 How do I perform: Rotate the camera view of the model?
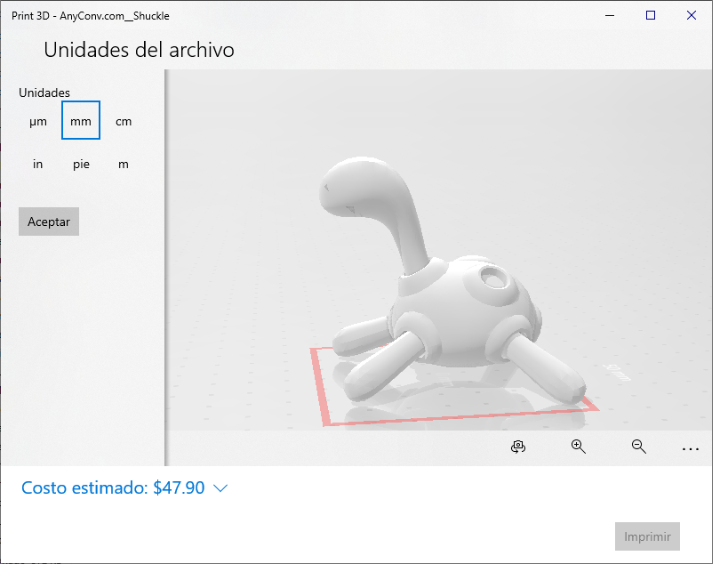pos(518,447)
